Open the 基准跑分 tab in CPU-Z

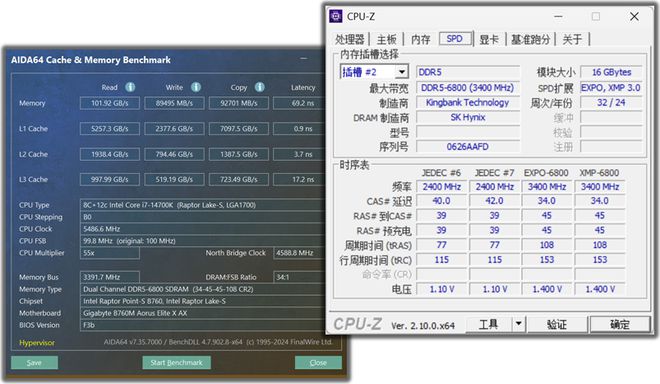click(530, 40)
